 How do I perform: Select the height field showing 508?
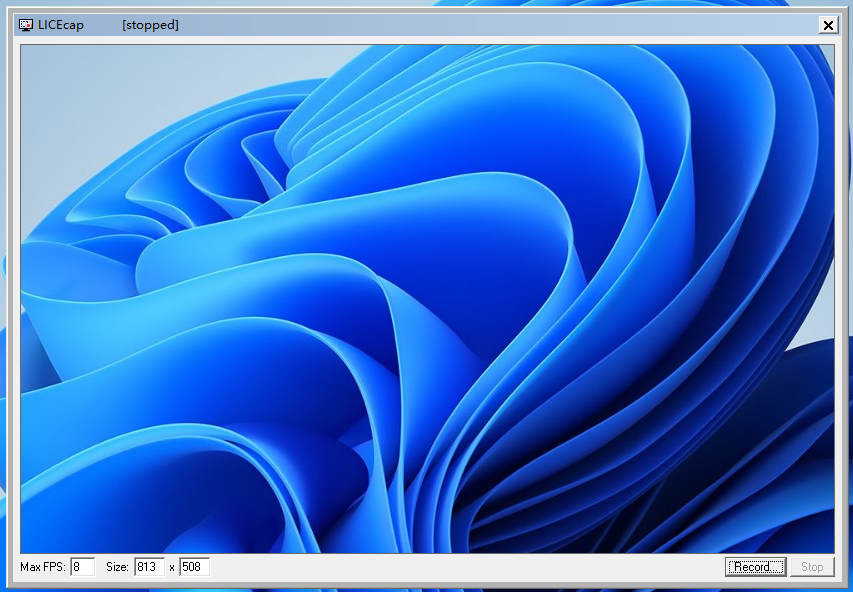(x=194, y=567)
